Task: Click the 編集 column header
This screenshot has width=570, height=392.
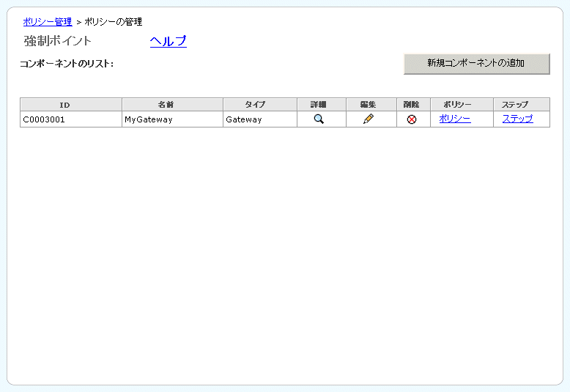Action: (x=371, y=105)
